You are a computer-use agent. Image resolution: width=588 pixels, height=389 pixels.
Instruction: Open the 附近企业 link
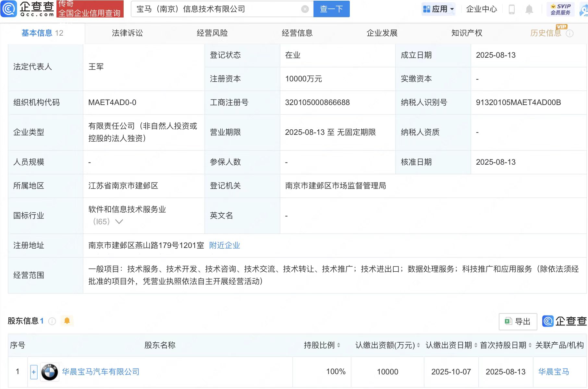pyautogui.click(x=224, y=245)
